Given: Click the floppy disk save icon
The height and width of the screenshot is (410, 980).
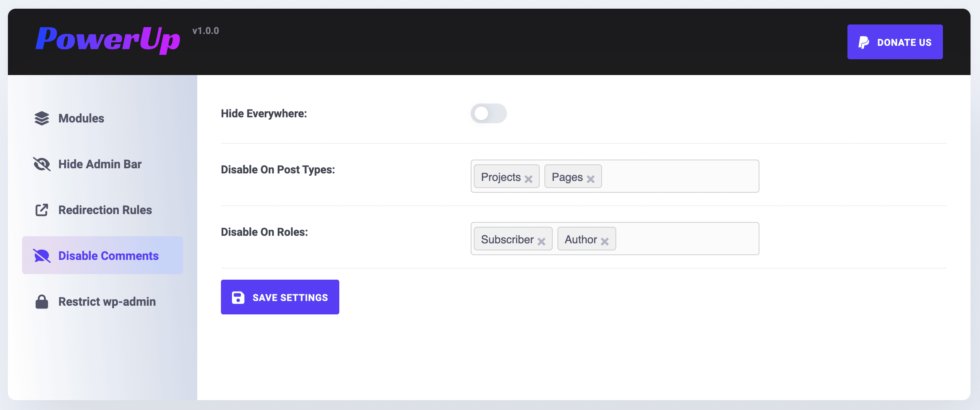Looking at the screenshot, I should (x=238, y=297).
